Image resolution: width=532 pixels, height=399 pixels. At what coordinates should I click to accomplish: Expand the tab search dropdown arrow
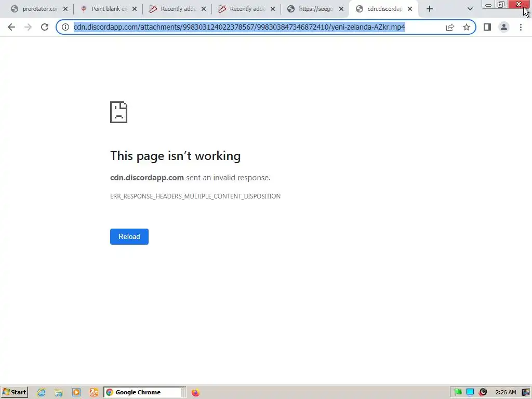pos(470,9)
